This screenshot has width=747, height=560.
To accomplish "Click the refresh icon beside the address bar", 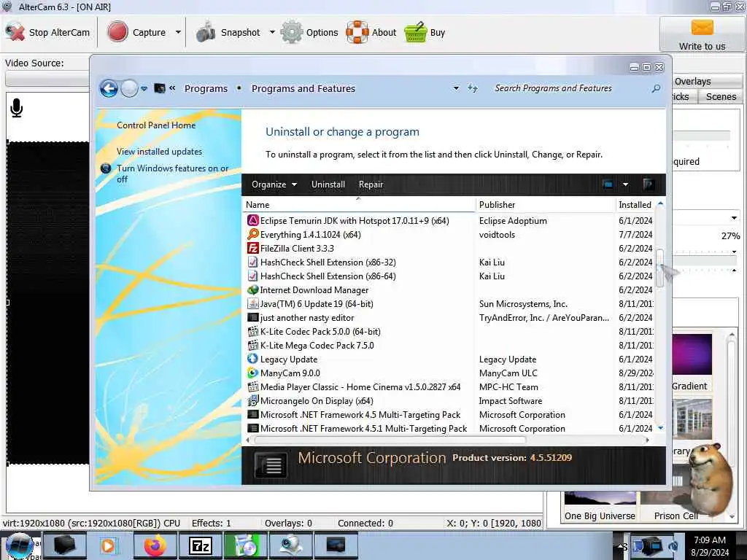I will tap(473, 88).
